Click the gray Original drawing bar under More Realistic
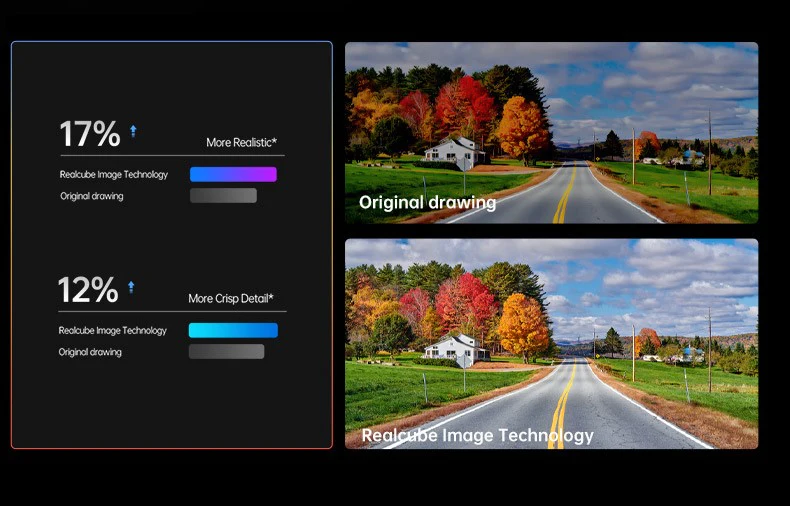 tap(223, 196)
